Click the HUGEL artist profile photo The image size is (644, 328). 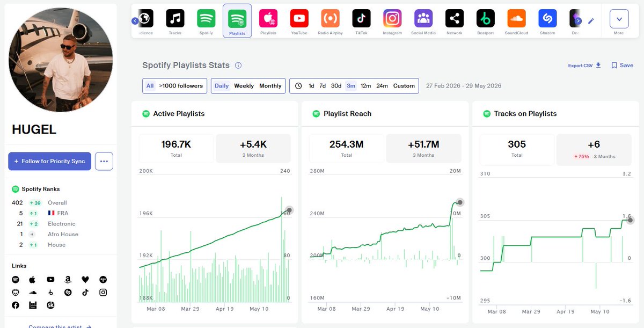pos(61,60)
